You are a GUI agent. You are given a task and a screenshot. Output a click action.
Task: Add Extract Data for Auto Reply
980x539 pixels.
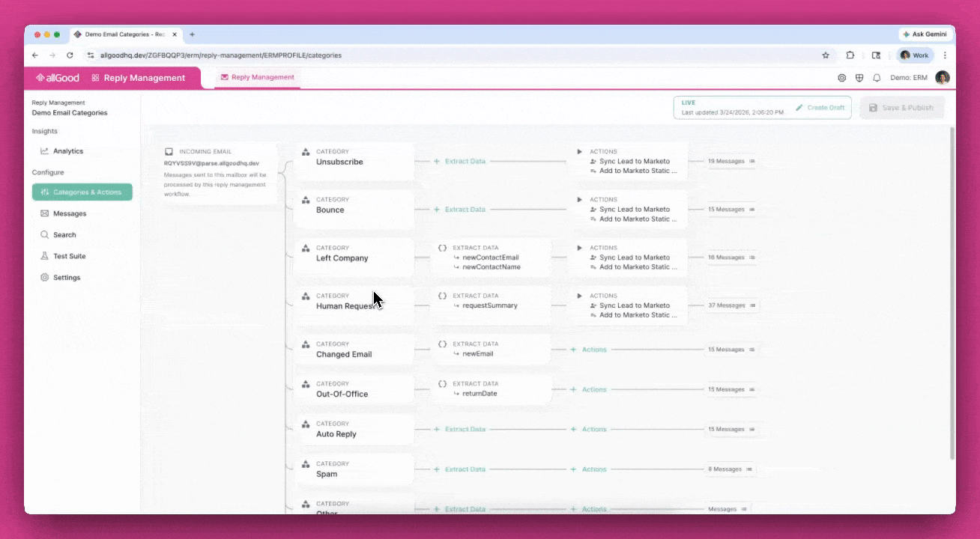(460, 430)
